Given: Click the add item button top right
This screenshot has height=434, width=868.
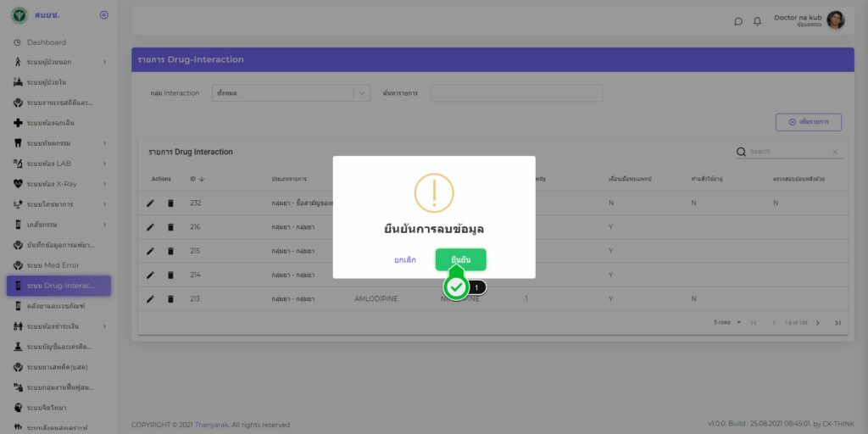Looking at the screenshot, I should pos(808,122).
